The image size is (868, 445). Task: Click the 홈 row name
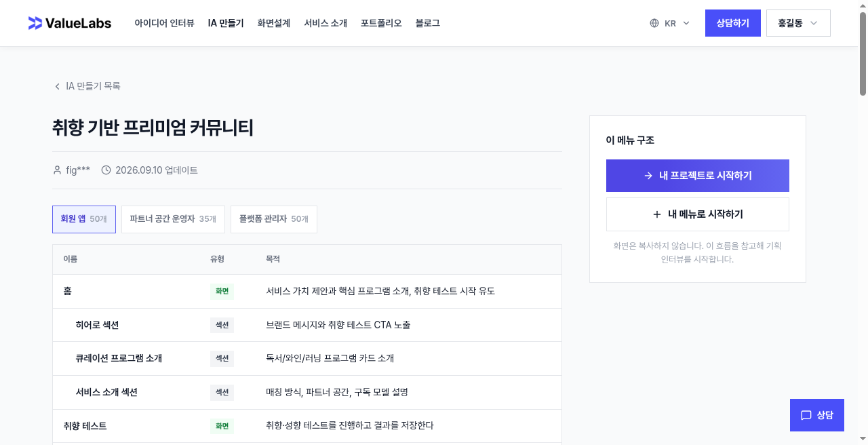(67, 291)
